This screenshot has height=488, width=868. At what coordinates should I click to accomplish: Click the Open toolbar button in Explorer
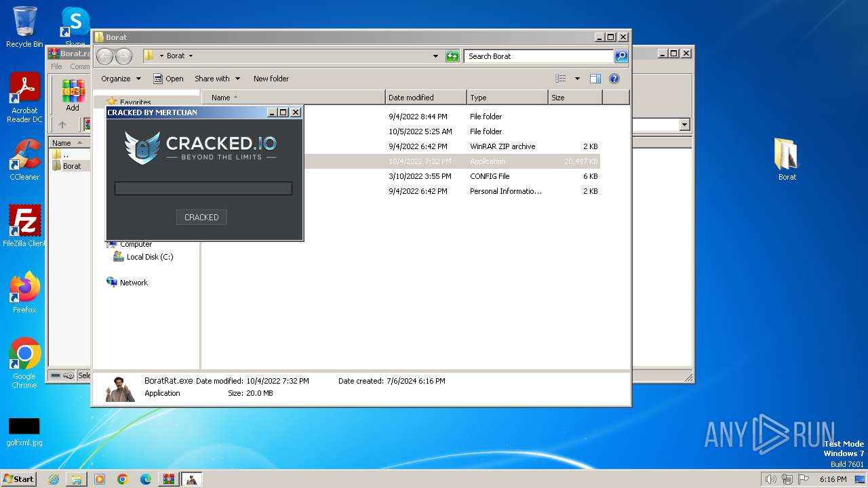pos(168,79)
